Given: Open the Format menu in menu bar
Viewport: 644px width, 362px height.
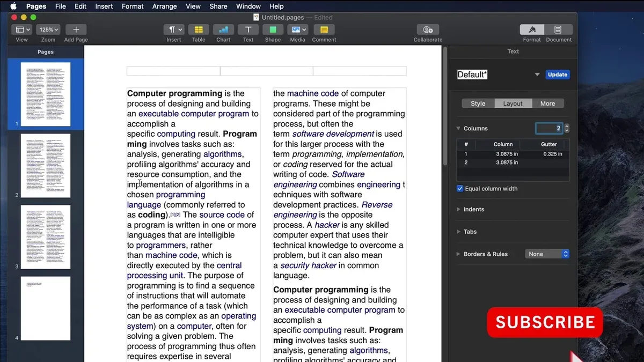Looking at the screenshot, I should [133, 6].
